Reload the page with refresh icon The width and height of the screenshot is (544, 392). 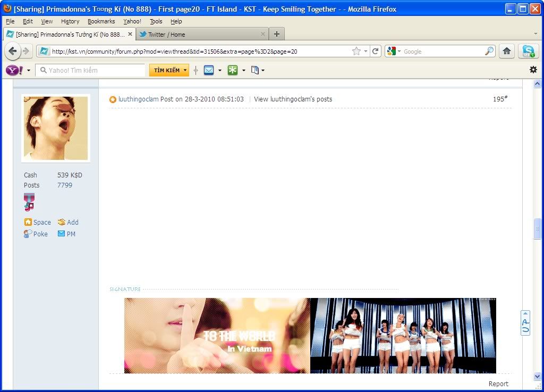tap(376, 52)
